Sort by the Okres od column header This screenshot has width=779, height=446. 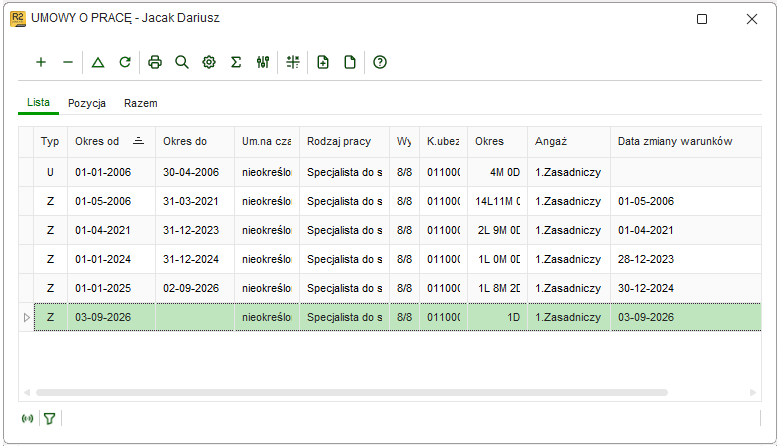pos(111,142)
